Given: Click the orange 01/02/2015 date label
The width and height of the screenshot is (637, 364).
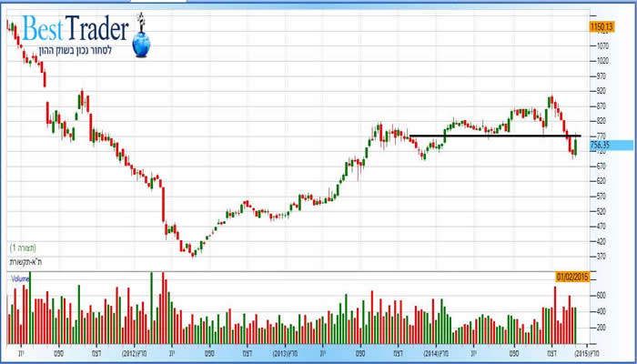Looking at the screenshot, I should [x=571, y=276].
